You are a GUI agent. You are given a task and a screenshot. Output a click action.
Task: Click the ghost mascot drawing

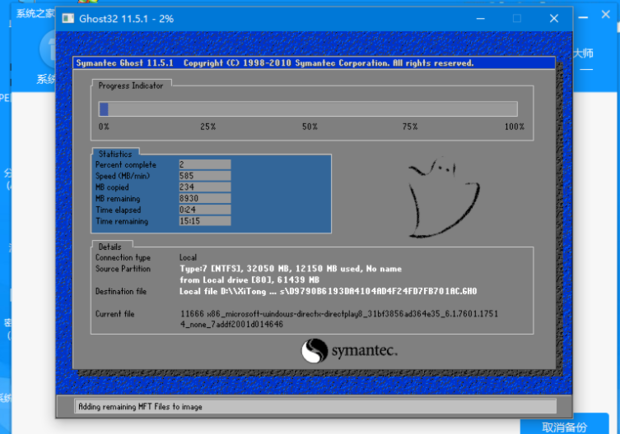(x=444, y=198)
